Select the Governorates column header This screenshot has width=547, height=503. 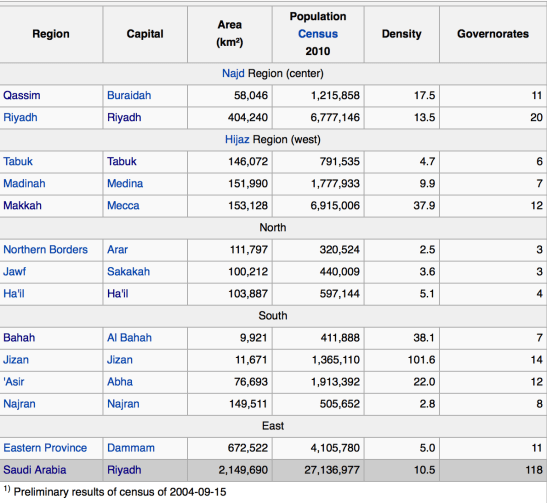point(493,34)
